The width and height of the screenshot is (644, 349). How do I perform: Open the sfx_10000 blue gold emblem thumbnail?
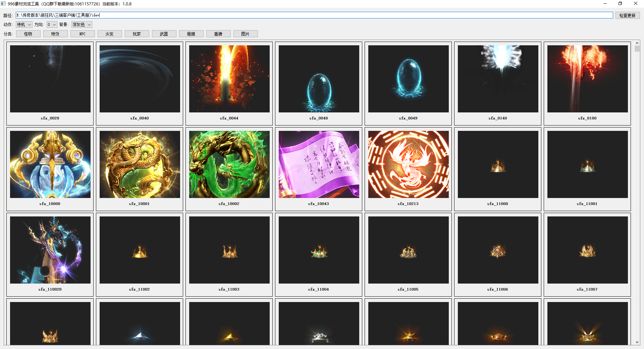[x=50, y=164]
